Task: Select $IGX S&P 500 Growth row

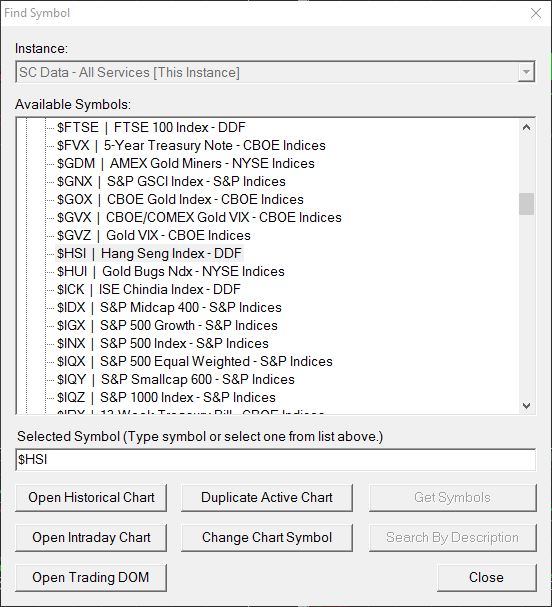Action: tap(167, 326)
